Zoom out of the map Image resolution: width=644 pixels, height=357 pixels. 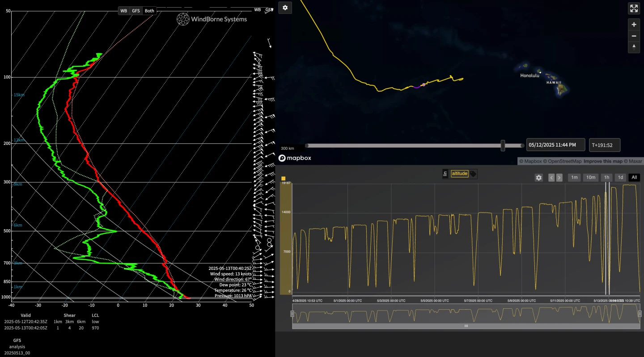tap(634, 36)
